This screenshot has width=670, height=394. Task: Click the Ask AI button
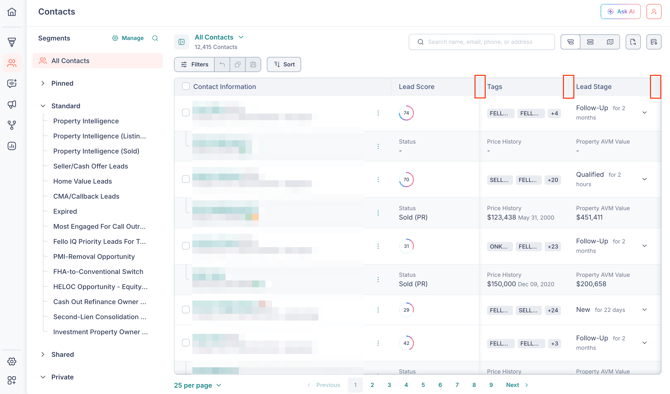pyautogui.click(x=620, y=12)
